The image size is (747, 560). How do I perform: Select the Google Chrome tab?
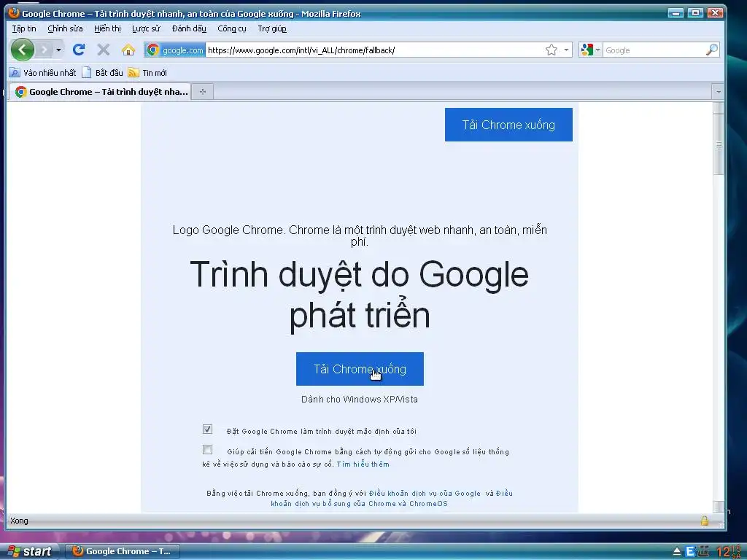(101, 92)
